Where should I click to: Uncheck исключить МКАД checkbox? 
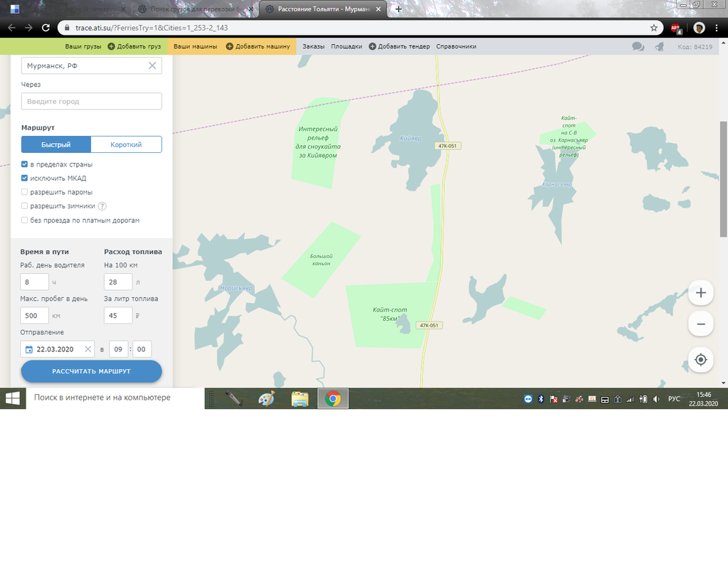point(25,179)
